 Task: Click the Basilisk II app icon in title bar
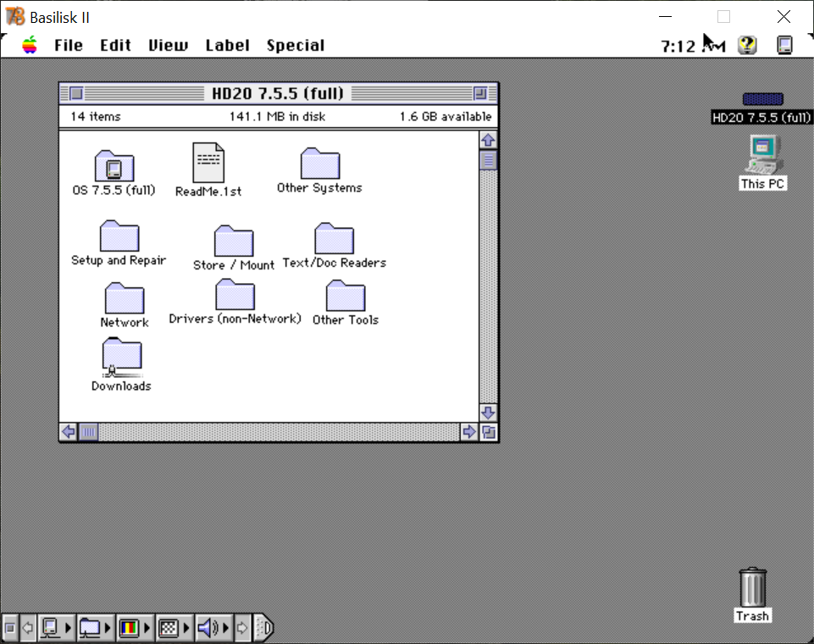15,17
